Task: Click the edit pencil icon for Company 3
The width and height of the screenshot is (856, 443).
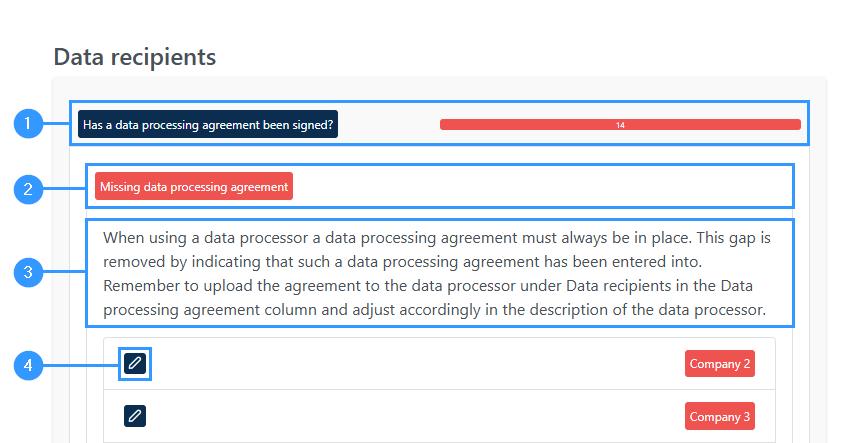Action: point(135,416)
